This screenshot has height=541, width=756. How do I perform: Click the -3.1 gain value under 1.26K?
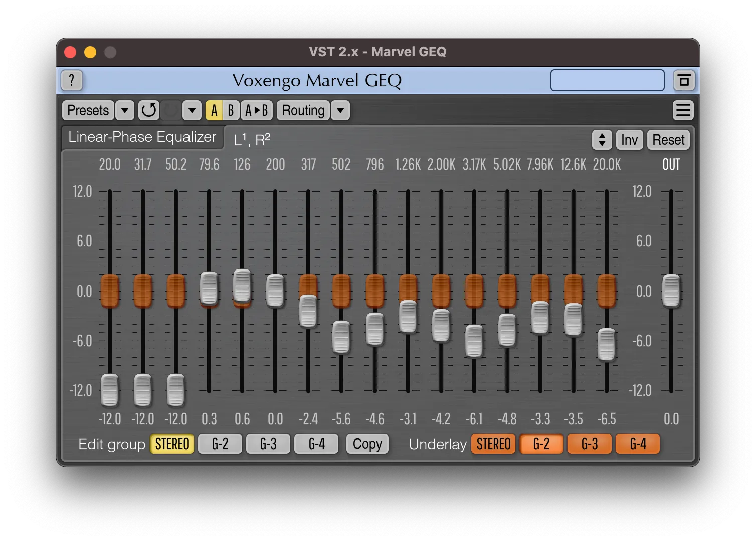click(x=408, y=419)
